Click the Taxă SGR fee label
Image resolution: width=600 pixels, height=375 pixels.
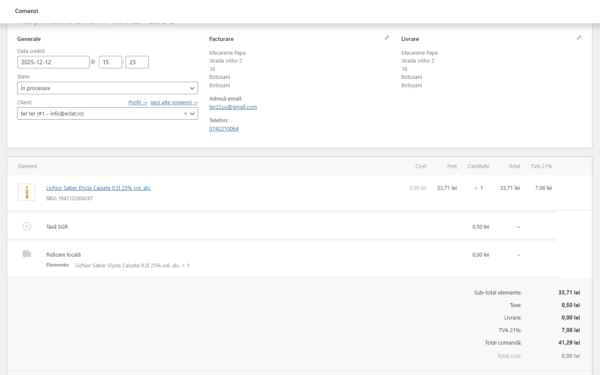coord(57,227)
